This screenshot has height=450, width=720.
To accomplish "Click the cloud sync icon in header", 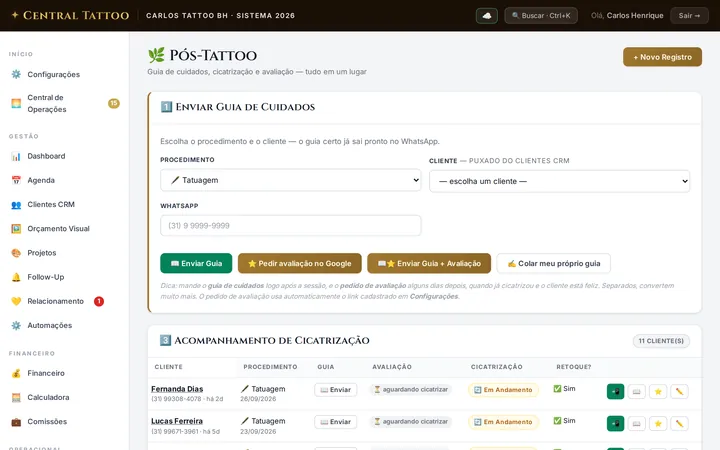I will (487, 16).
